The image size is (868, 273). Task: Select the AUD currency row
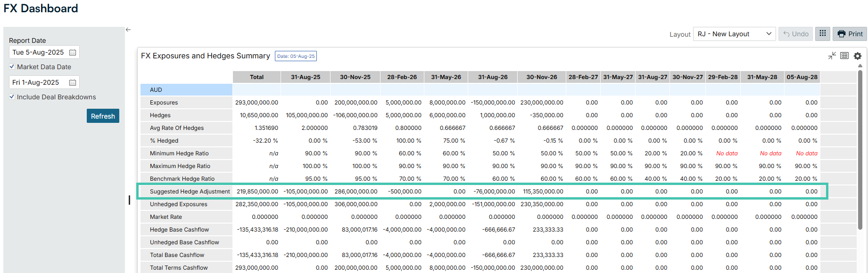[x=186, y=90]
